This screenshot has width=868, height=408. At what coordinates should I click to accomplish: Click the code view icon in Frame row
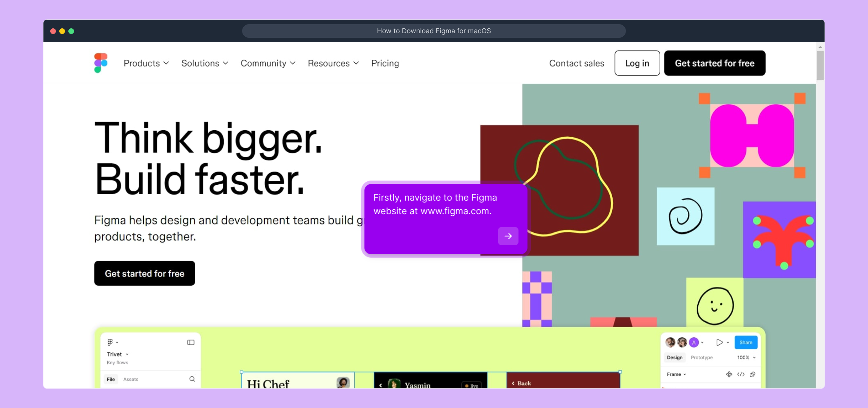(741, 374)
